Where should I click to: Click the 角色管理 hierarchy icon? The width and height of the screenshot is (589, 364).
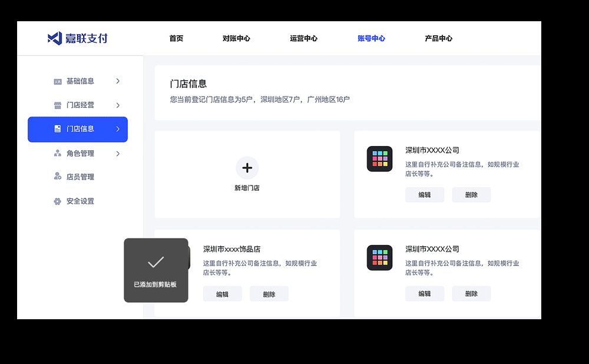click(x=58, y=154)
